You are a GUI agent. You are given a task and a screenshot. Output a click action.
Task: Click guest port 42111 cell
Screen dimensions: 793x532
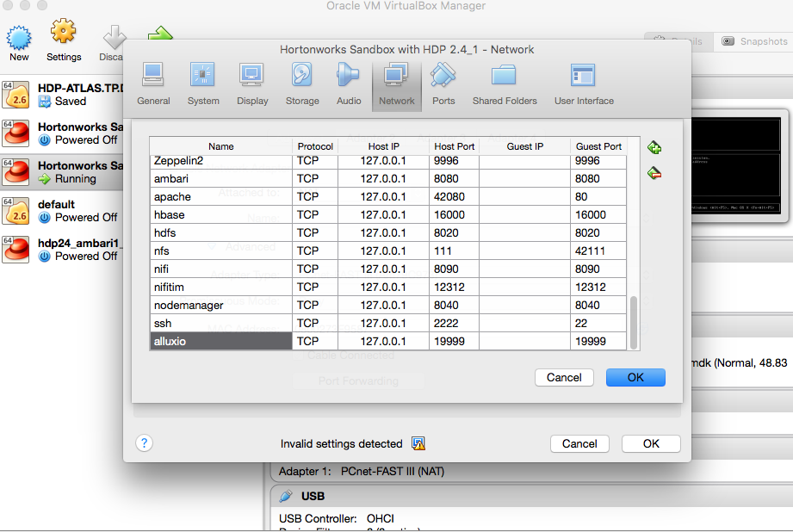coord(598,251)
